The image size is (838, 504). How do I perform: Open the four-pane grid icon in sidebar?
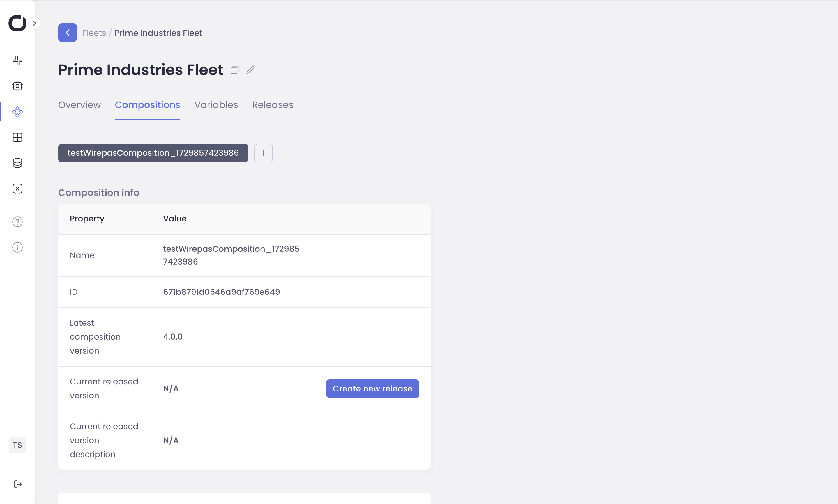tap(17, 137)
